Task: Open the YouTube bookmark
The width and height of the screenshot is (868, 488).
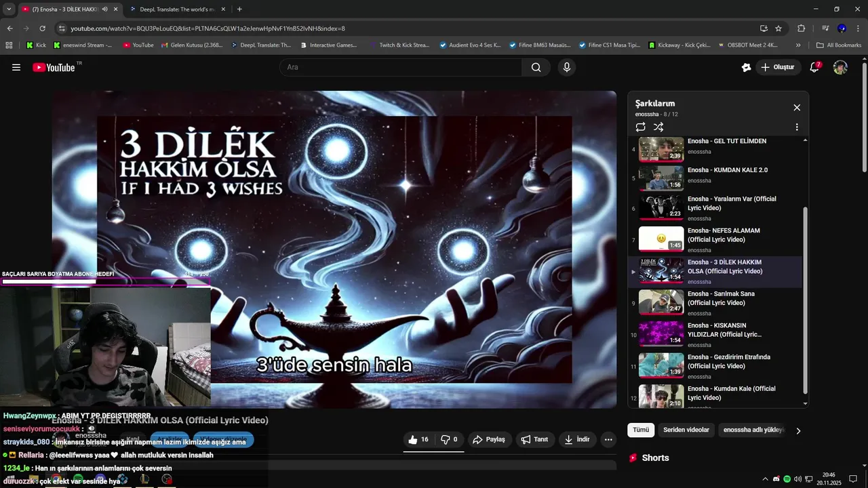Action: (x=138, y=45)
